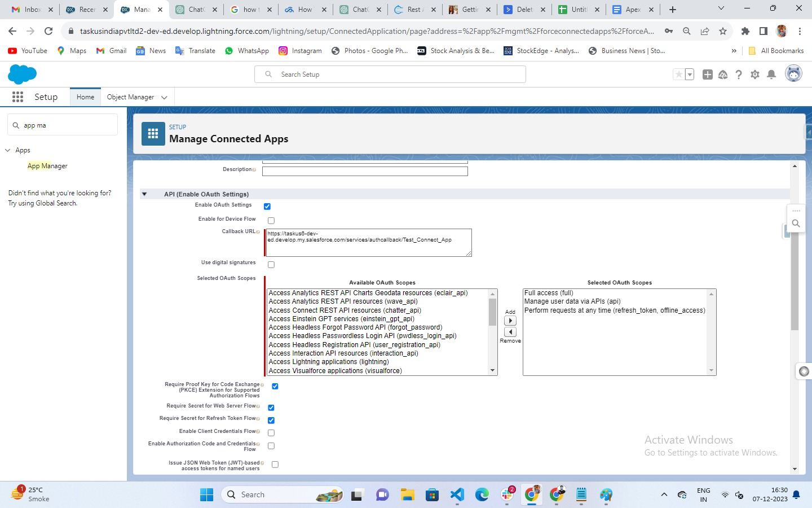The image size is (812, 508).
Task: Check Enable Authorization Code and Credentials Flow
Action: click(271, 446)
